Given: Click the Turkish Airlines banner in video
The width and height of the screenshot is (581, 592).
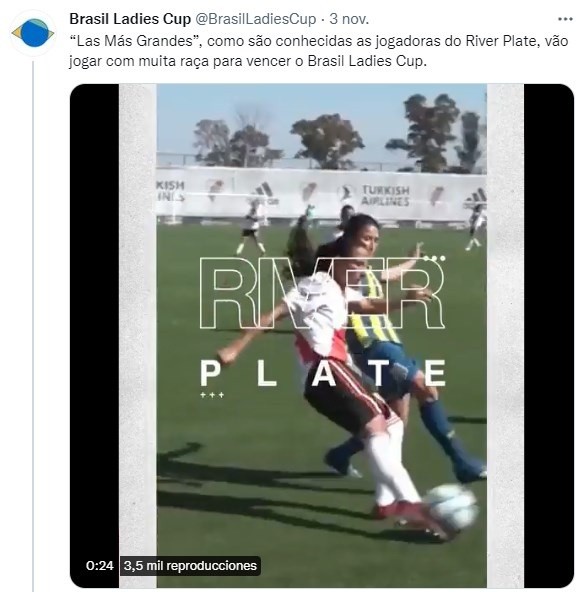Looking at the screenshot, I should coord(385,195).
